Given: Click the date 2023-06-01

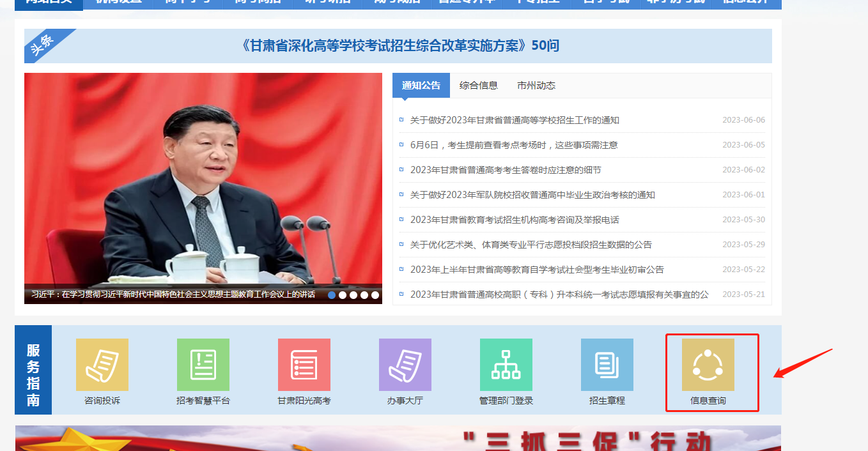Looking at the screenshot, I should [x=743, y=195].
